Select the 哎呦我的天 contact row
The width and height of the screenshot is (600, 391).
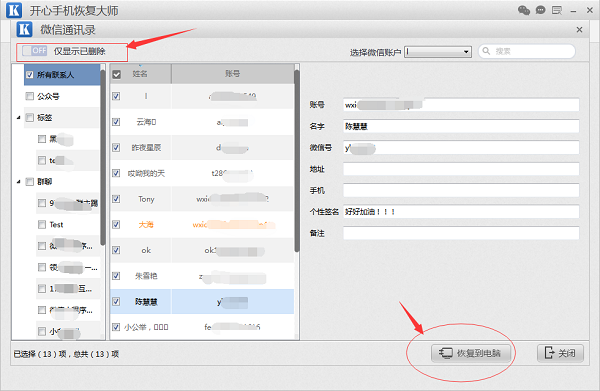point(202,173)
